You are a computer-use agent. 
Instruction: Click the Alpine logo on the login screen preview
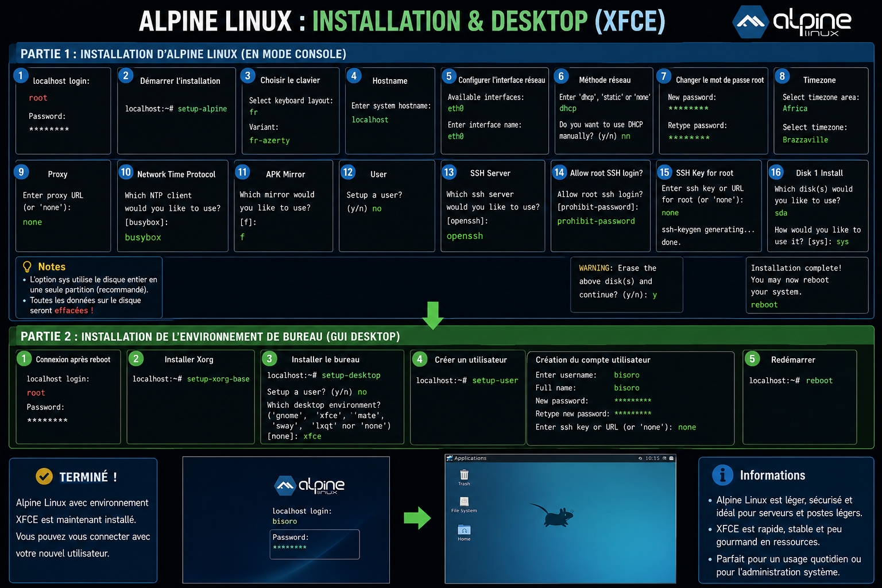tap(310, 485)
